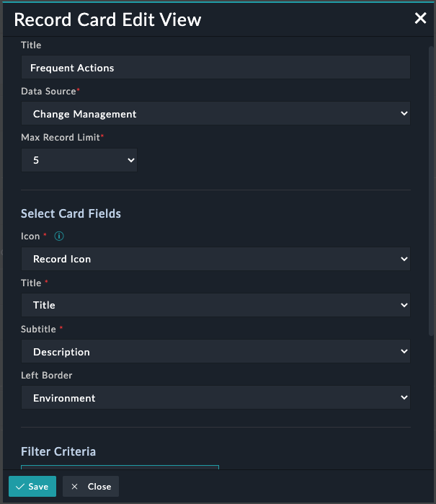The image size is (436, 504).
Task: Click the Frequent Actions title input field
Action: [215, 68]
